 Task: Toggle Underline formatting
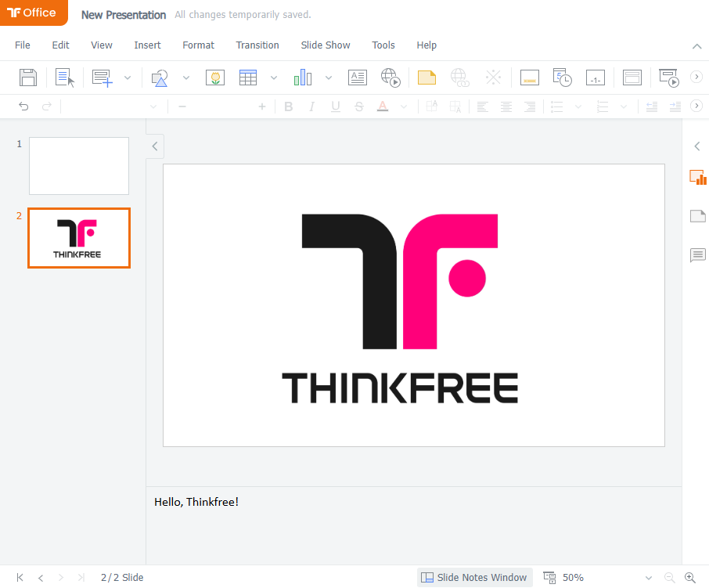pos(336,106)
